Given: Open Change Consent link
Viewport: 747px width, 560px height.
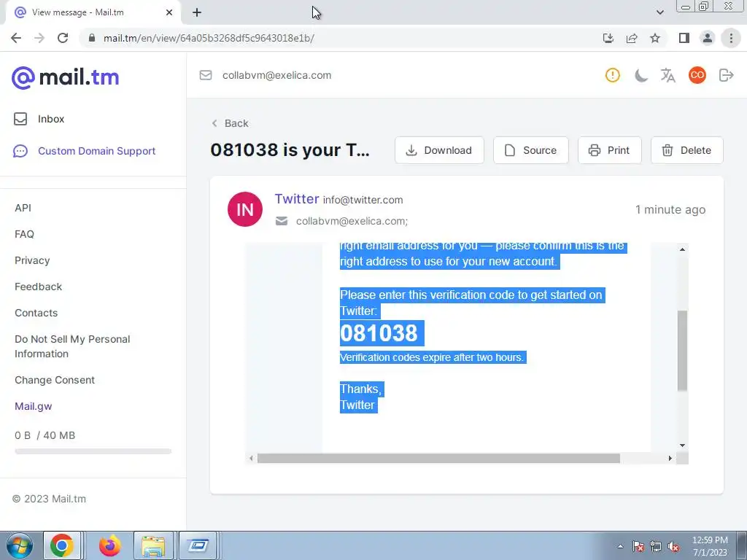Looking at the screenshot, I should [55, 379].
